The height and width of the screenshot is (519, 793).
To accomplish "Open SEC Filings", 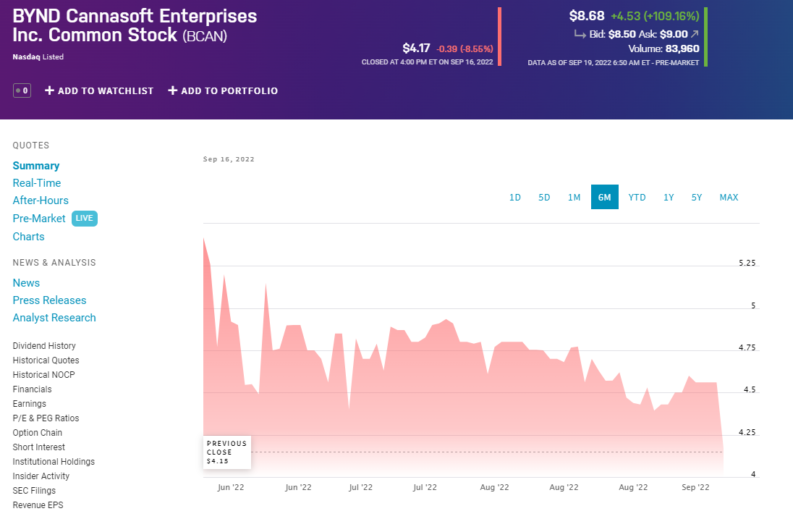I will point(34,491).
